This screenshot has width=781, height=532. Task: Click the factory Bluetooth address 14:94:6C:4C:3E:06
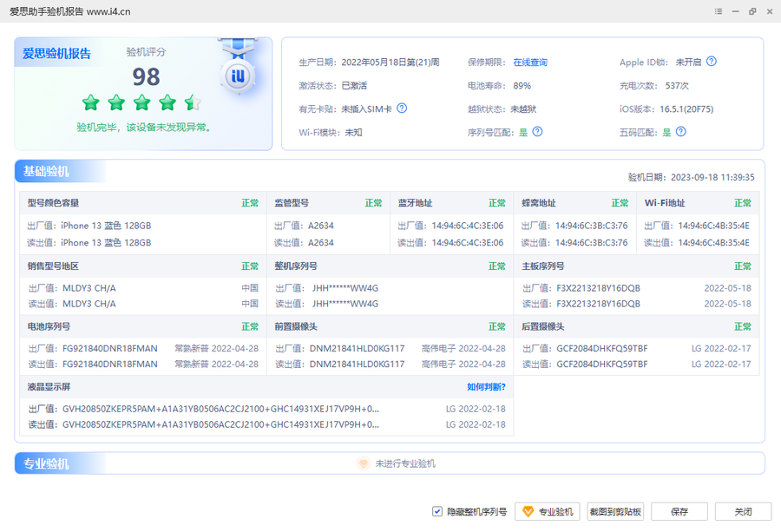pyautogui.click(x=468, y=226)
